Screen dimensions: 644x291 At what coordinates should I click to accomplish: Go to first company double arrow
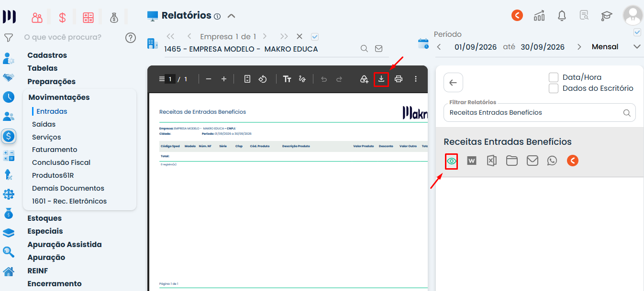coord(170,36)
